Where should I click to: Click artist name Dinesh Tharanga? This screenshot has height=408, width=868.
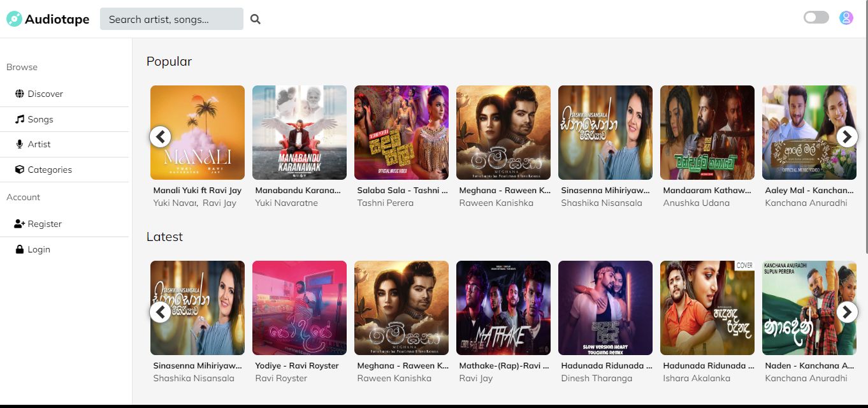click(597, 378)
